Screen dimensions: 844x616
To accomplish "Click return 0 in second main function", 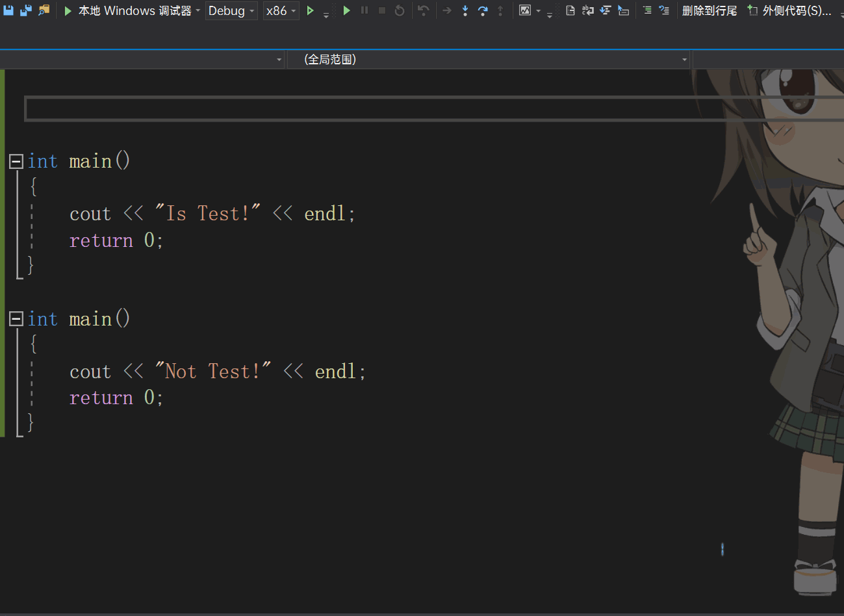I will [112, 398].
